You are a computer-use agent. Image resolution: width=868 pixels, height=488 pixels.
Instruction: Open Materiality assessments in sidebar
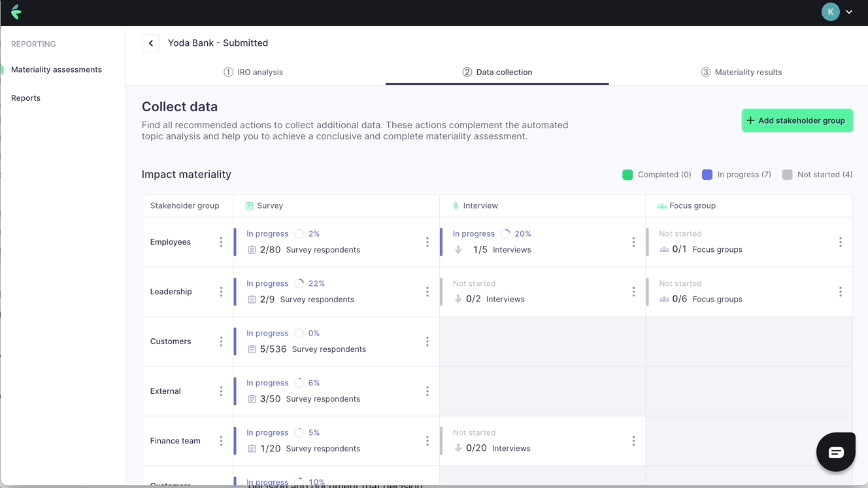(56, 69)
